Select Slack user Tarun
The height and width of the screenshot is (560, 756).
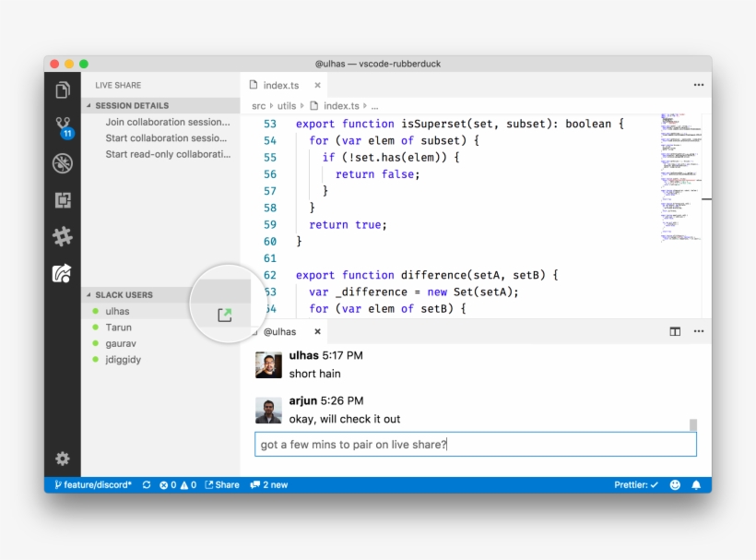pos(118,328)
